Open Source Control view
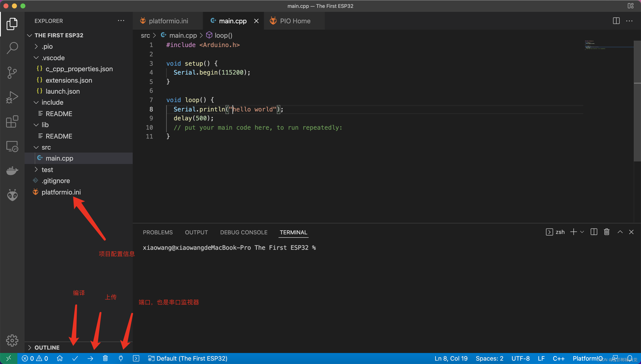The image size is (641, 364). (12, 72)
